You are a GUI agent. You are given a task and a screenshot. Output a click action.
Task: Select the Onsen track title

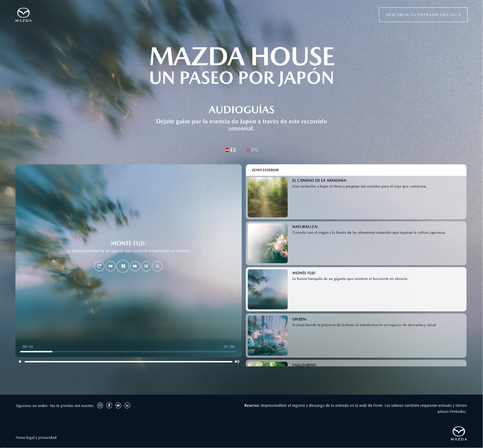(299, 319)
